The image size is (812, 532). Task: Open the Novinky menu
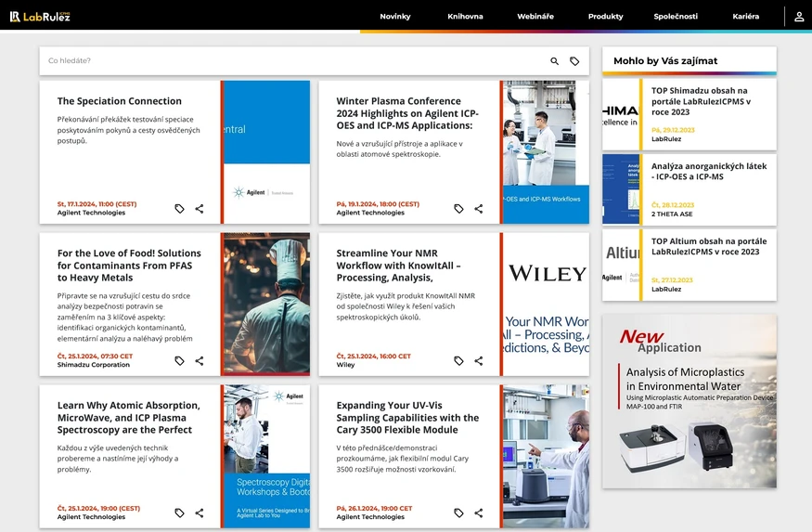pyautogui.click(x=395, y=17)
